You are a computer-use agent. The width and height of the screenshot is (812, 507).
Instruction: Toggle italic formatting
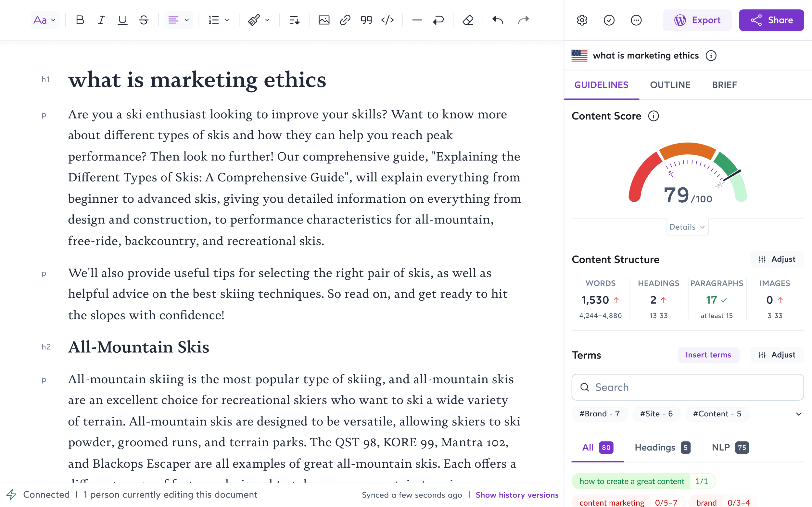(x=101, y=20)
